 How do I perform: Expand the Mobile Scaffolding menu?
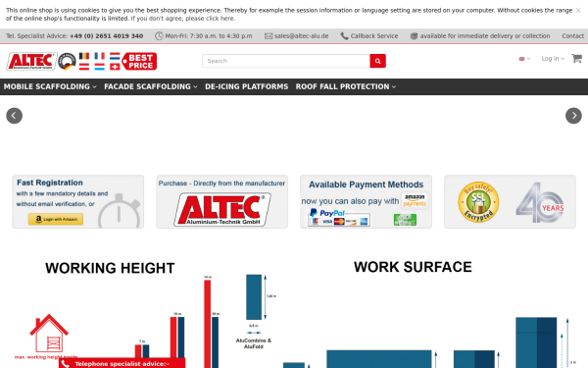[50, 86]
